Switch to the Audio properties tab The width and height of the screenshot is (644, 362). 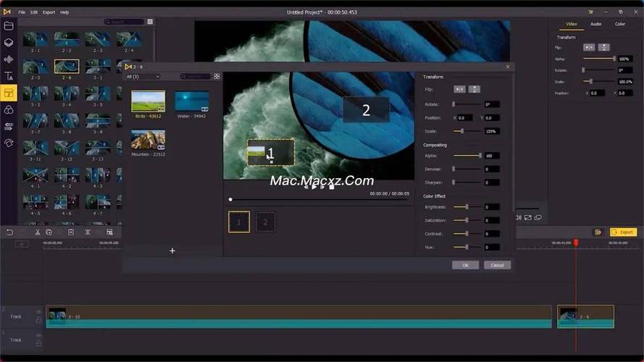596,24
